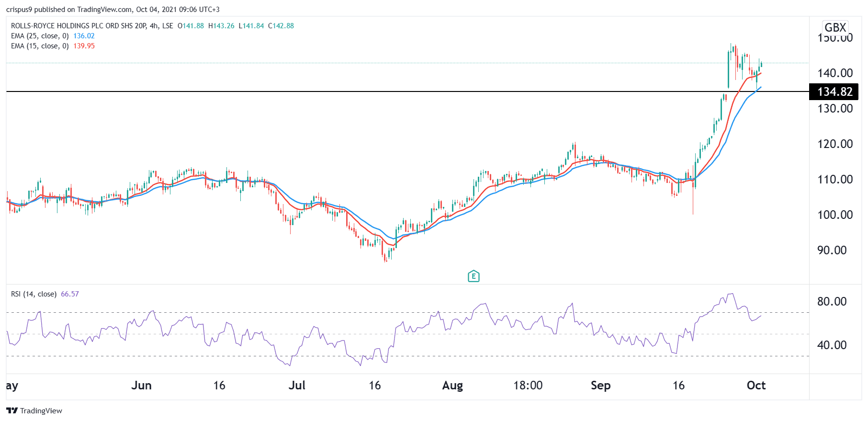
Task: Click the 18:00 time axis label
Action: coord(528,386)
